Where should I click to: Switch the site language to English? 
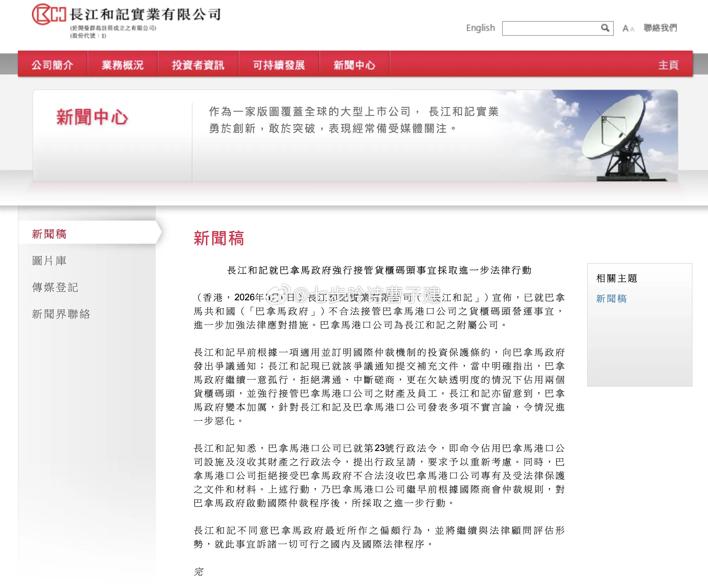point(480,28)
